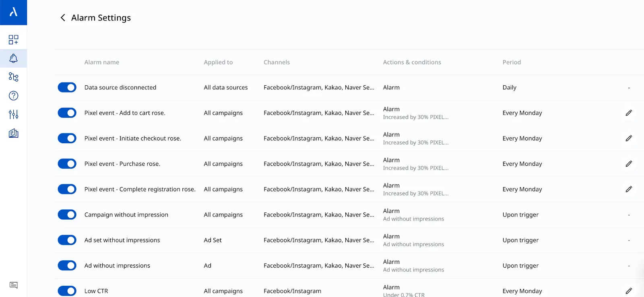Toggle the Low CTR alarm switch
Viewport: 644px width, 297px height.
67,291
